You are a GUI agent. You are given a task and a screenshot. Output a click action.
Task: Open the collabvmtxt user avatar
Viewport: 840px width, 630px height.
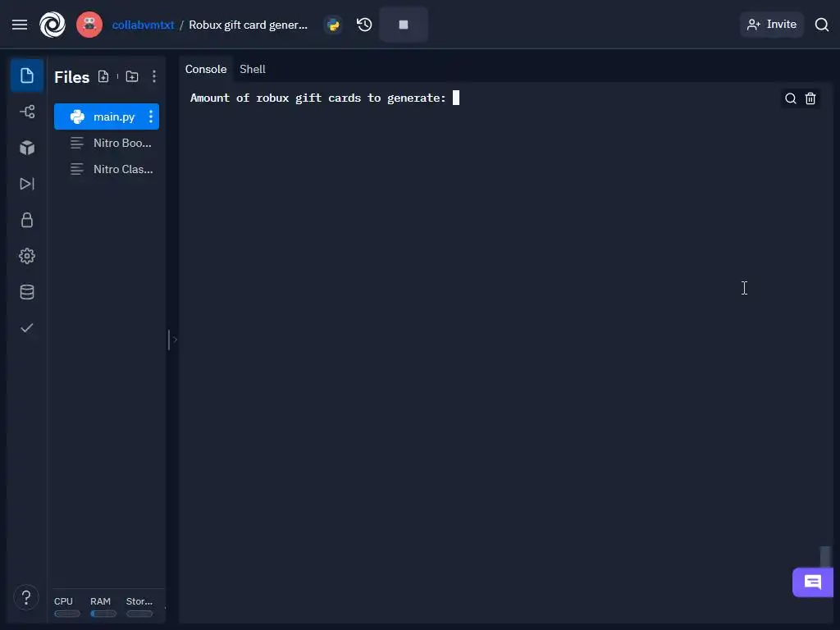[x=89, y=25]
